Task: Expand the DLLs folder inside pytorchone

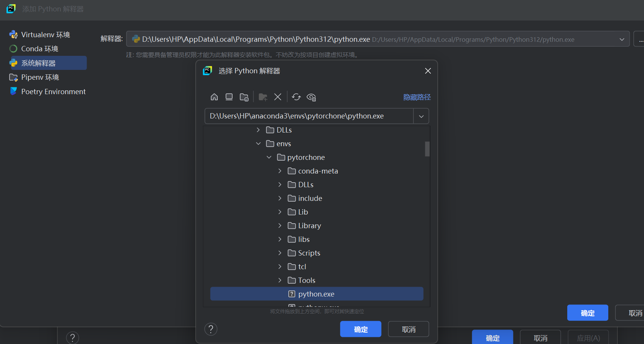Action: pyautogui.click(x=280, y=185)
